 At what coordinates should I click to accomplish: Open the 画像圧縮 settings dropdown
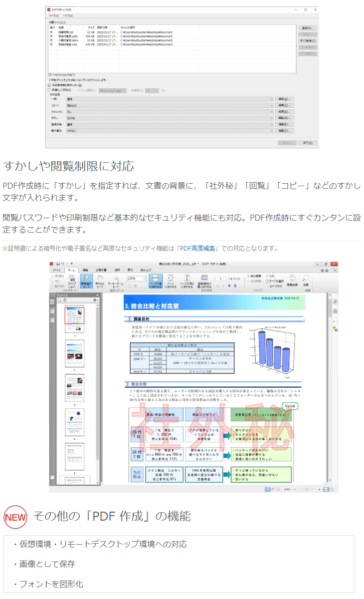point(170,124)
